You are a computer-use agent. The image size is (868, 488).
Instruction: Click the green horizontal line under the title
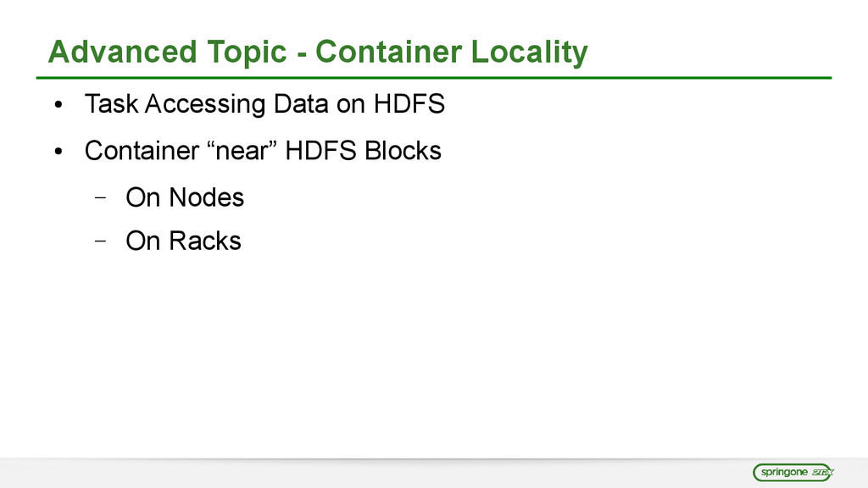coord(433,78)
